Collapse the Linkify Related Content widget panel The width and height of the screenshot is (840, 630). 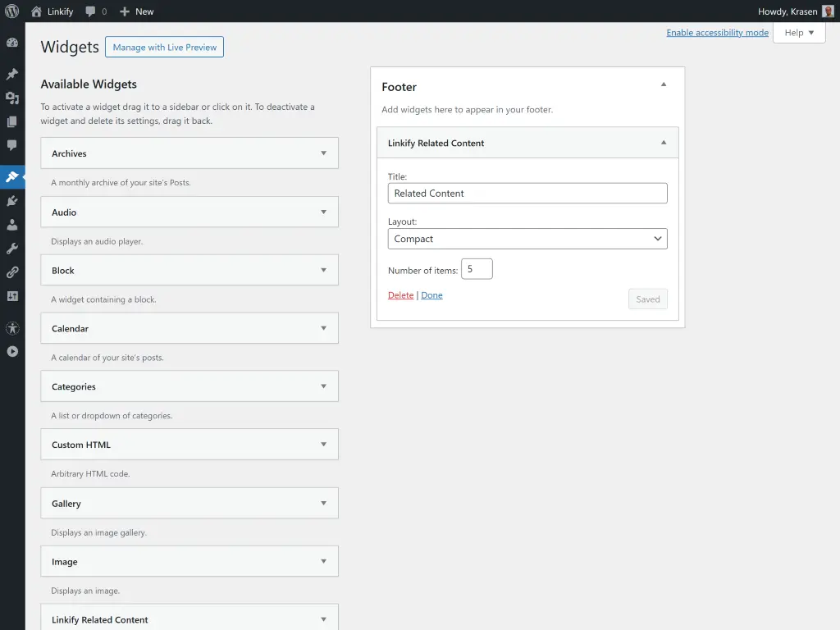(663, 142)
